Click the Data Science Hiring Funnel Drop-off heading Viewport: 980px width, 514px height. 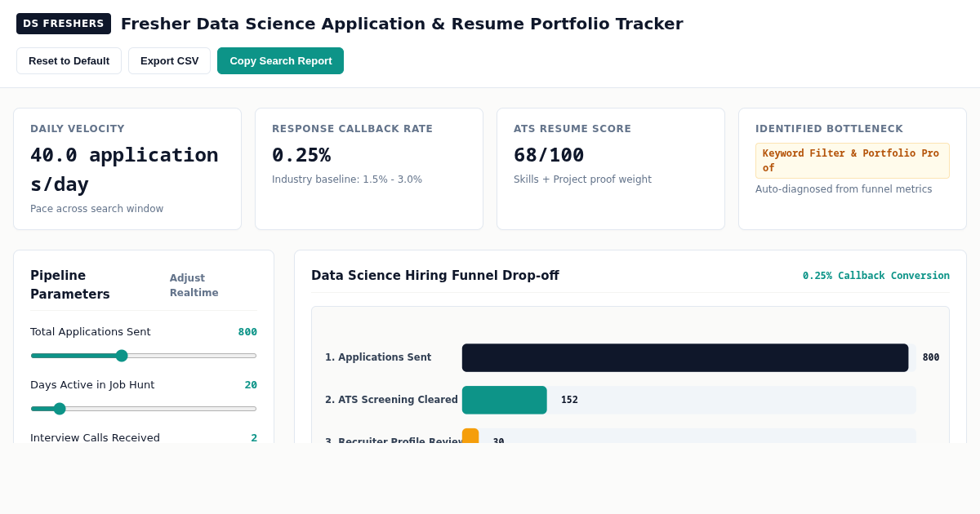pyautogui.click(x=435, y=276)
